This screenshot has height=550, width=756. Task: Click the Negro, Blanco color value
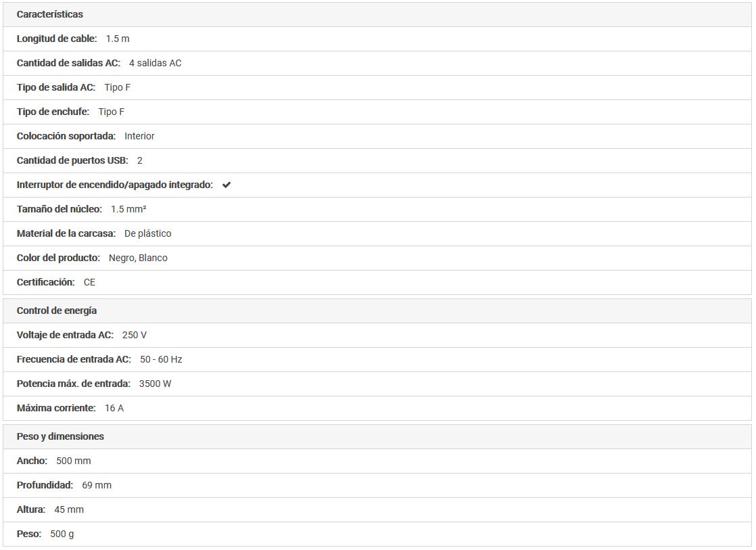(x=138, y=258)
